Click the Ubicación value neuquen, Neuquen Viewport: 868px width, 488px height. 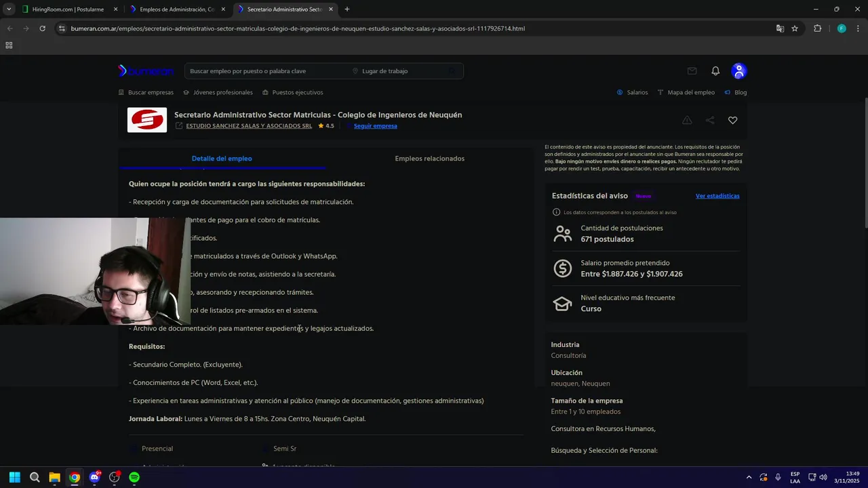click(580, 384)
